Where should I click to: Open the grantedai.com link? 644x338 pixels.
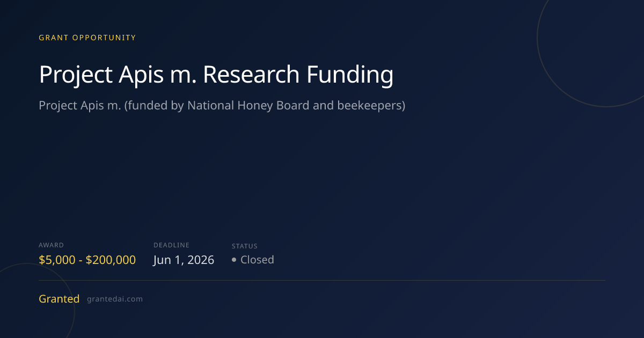point(115,299)
